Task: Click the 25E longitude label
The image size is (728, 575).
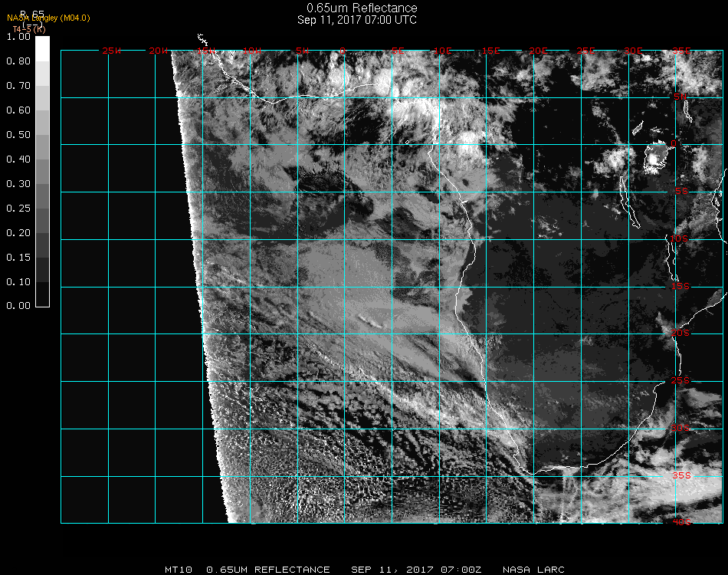Action: coord(585,51)
